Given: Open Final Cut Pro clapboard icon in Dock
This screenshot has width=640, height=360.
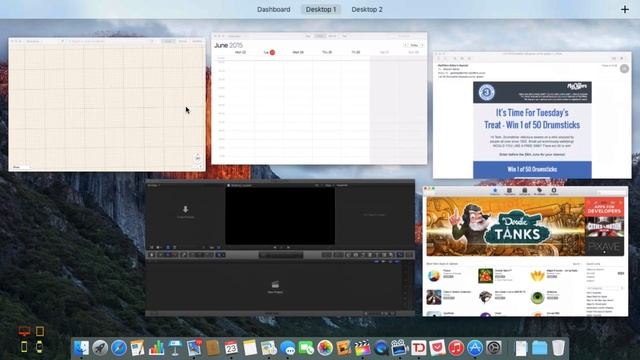Looking at the screenshot, I should click(362, 348).
